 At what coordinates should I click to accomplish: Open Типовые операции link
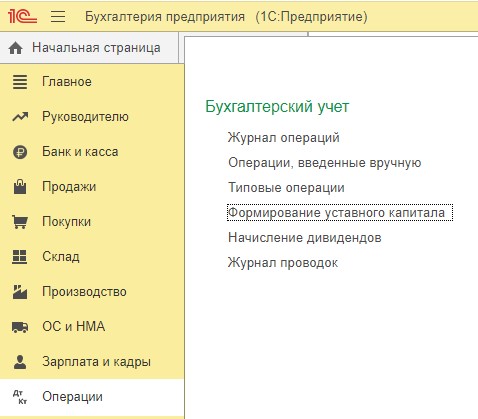tap(286, 188)
